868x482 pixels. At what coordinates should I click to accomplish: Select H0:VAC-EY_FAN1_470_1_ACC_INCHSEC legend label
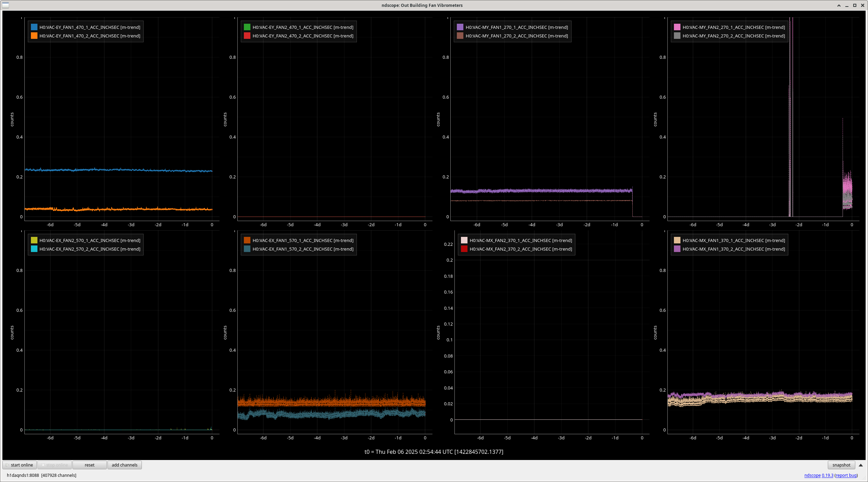[x=90, y=27]
